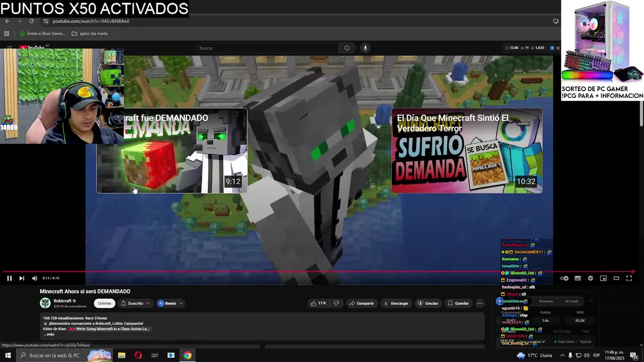Toggle the autoplay switch in player
644x362 pixels.
coord(564,278)
